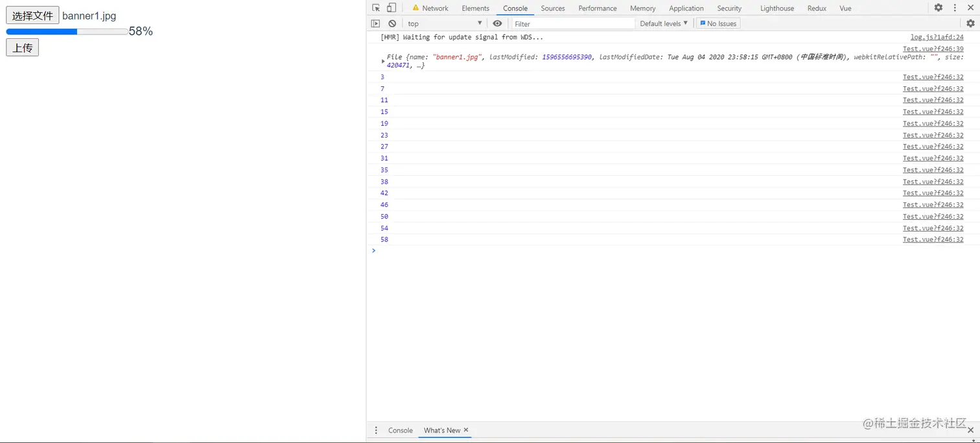The height and width of the screenshot is (443, 980).
Task: Open the DevTools three-dot customize menu
Action: (x=955, y=8)
